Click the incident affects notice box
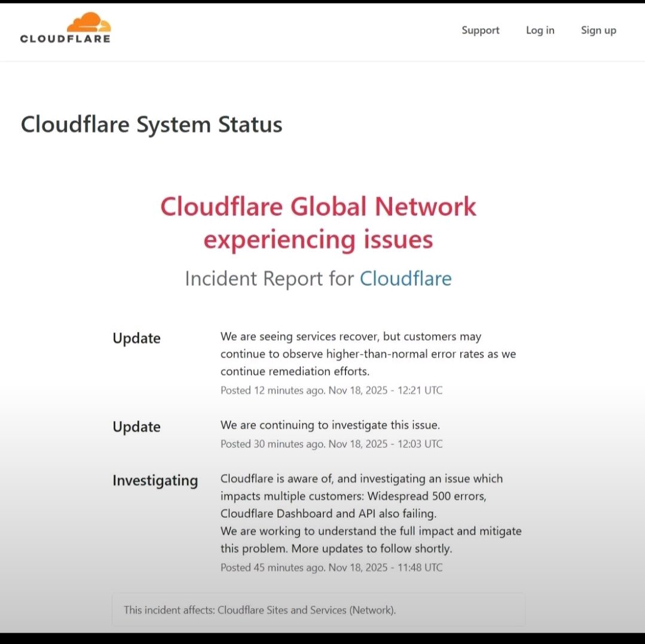This screenshot has width=645, height=644. click(x=319, y=609)
